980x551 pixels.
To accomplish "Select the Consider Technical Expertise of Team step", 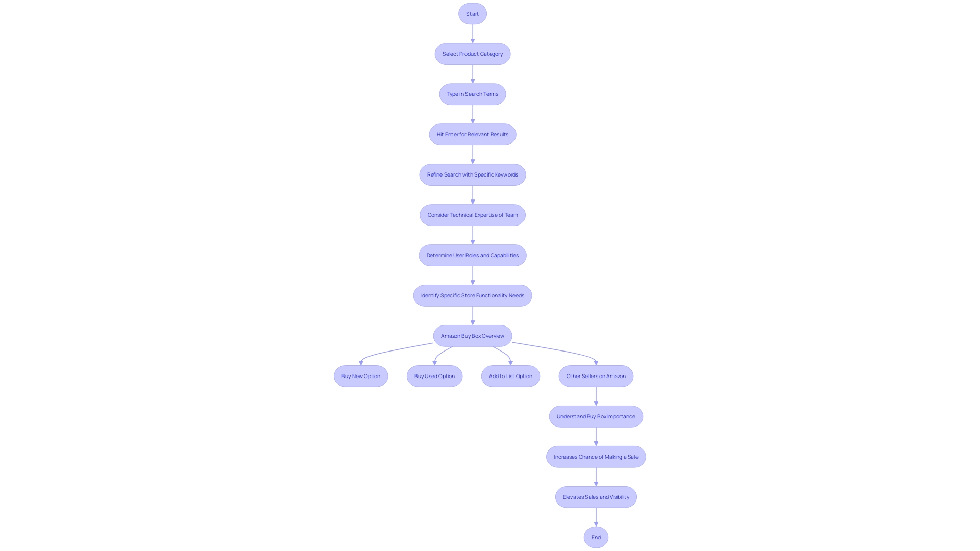I will pos(473,214).
